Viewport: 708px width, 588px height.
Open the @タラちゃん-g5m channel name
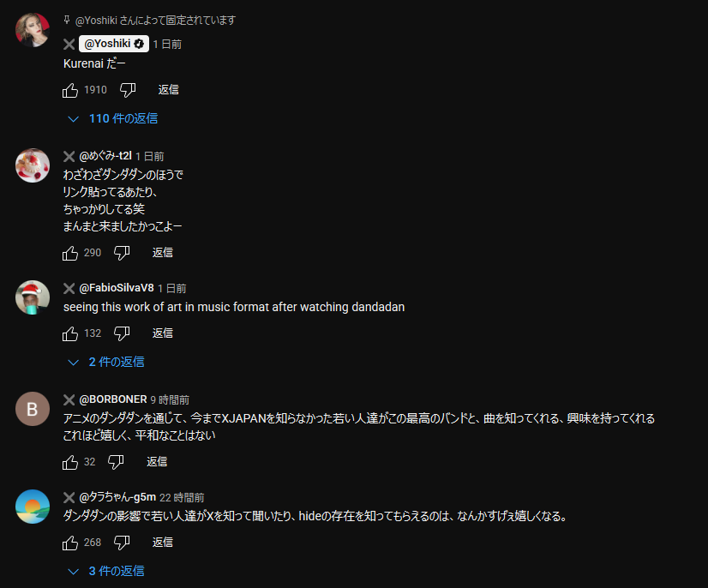[117, 497]
